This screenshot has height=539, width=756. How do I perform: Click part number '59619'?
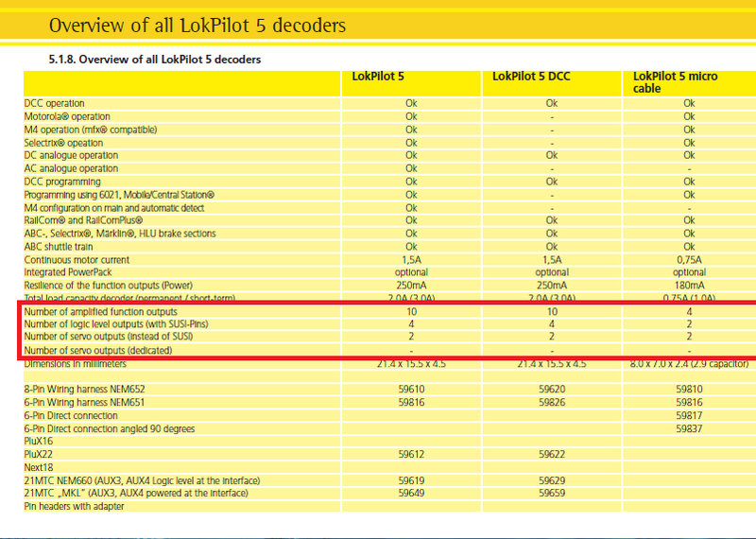[x=411, y=480]
